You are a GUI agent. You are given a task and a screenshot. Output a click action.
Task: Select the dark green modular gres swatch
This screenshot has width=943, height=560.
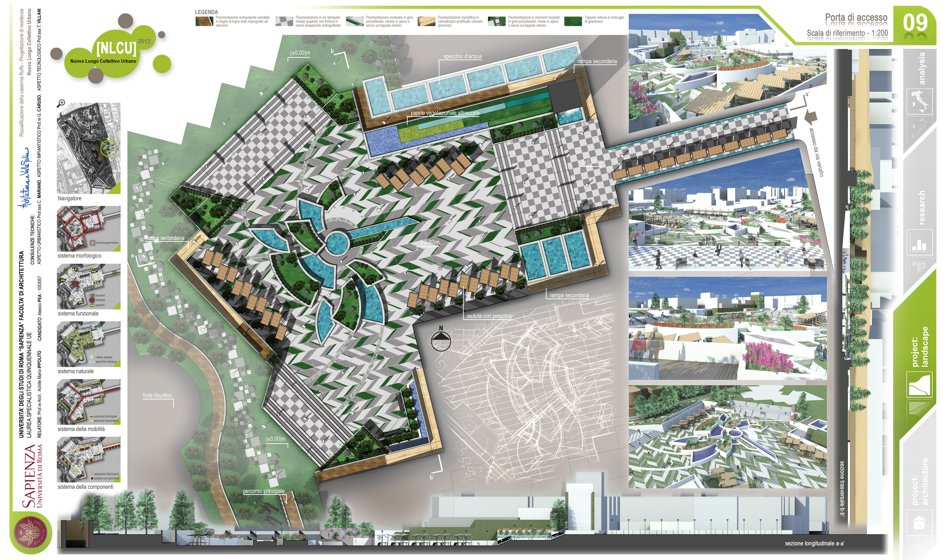(x=497, y=21)
